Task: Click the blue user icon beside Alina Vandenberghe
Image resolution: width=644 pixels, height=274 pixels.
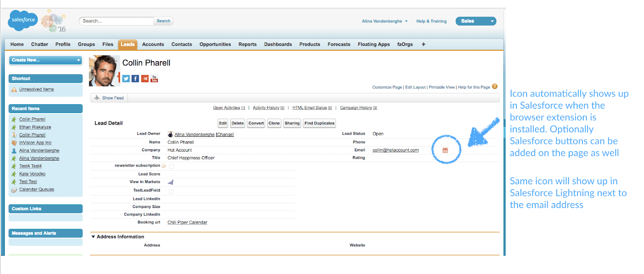Action: click(14, 150)
